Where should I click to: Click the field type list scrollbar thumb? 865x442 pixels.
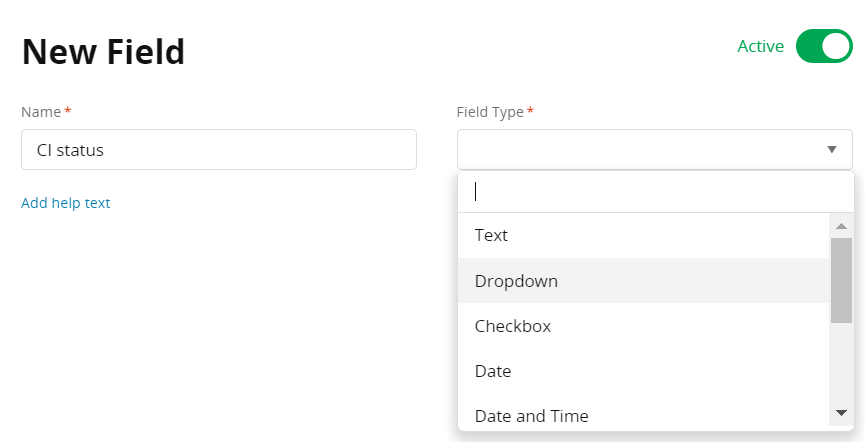pyautogui.click(x=841, y=280)
